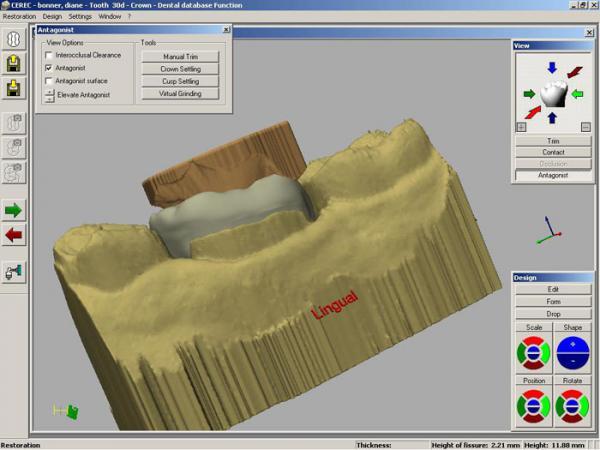Screen dimensions: 600x450
Task: Click the red previous-step arrow icon
Action: (x=15, y=235)
